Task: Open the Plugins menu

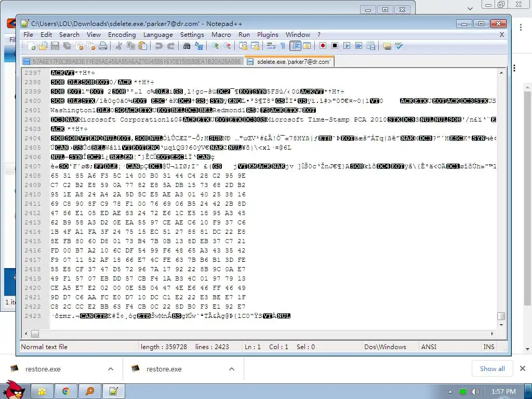Action: pos(268,35)
